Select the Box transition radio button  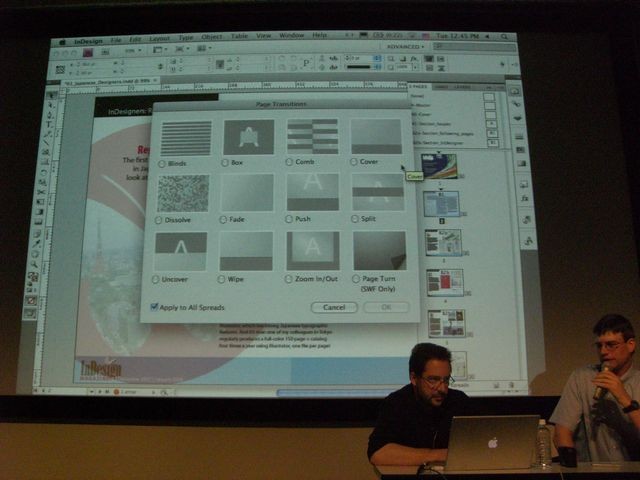[x=225, y=163]
